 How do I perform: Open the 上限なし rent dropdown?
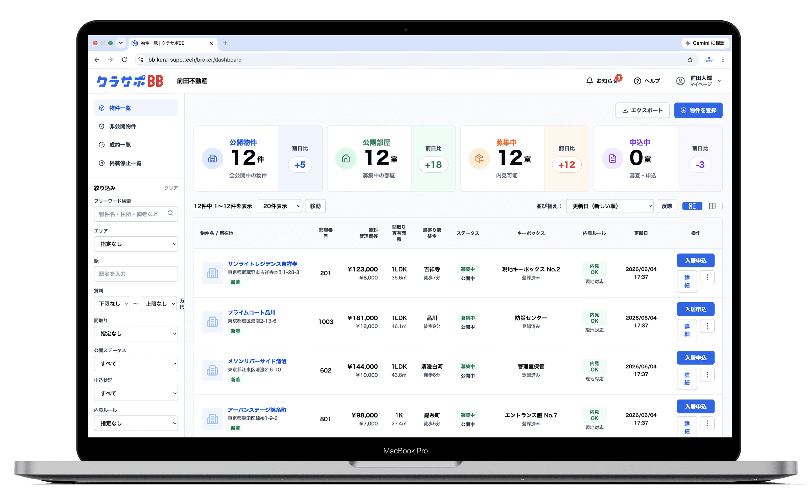159,304
